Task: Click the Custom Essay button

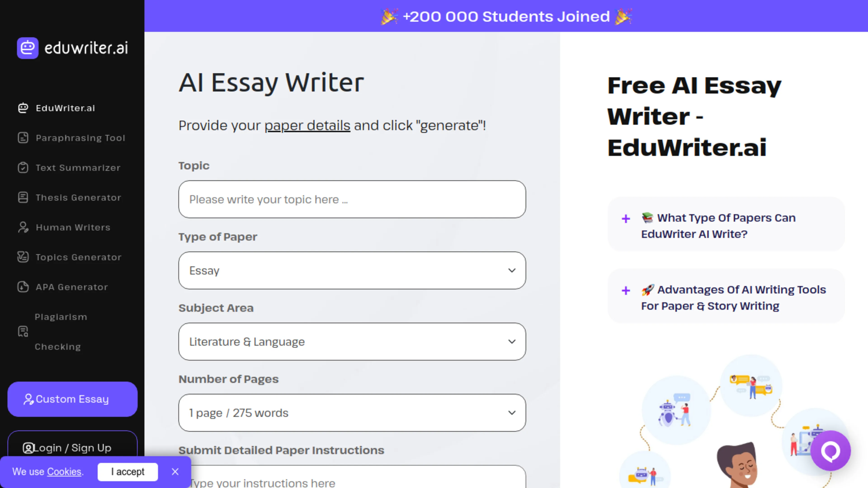Action: point(72,399)
